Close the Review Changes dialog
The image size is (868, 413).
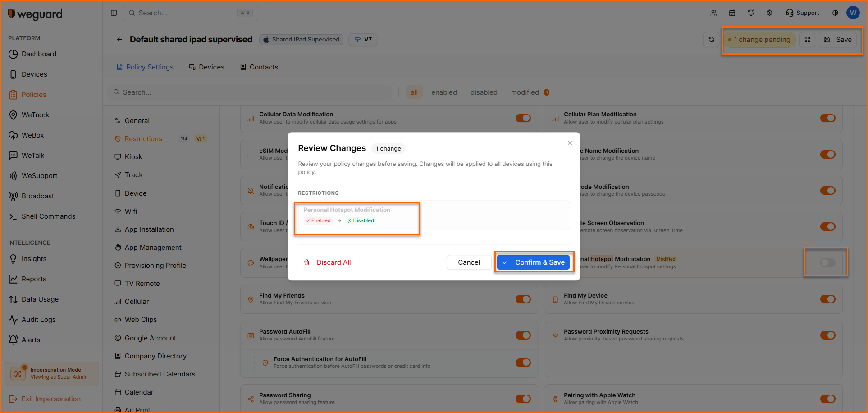point(570,143)
